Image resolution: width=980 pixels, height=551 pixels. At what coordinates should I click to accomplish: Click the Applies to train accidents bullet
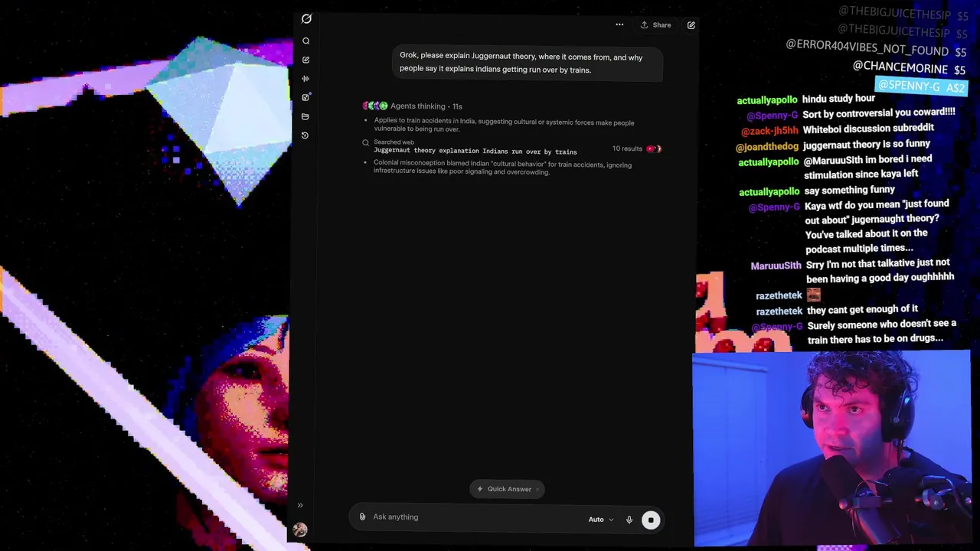[504, 126]
